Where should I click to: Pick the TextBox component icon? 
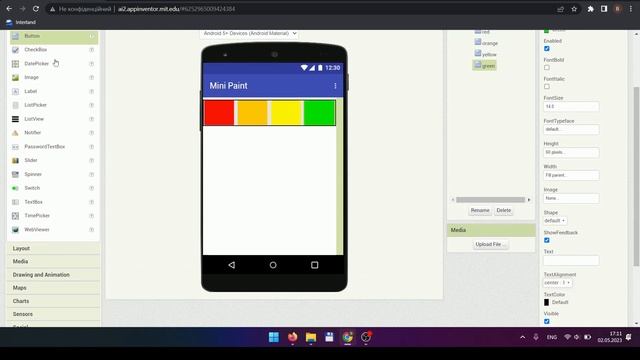pos(16,202)
